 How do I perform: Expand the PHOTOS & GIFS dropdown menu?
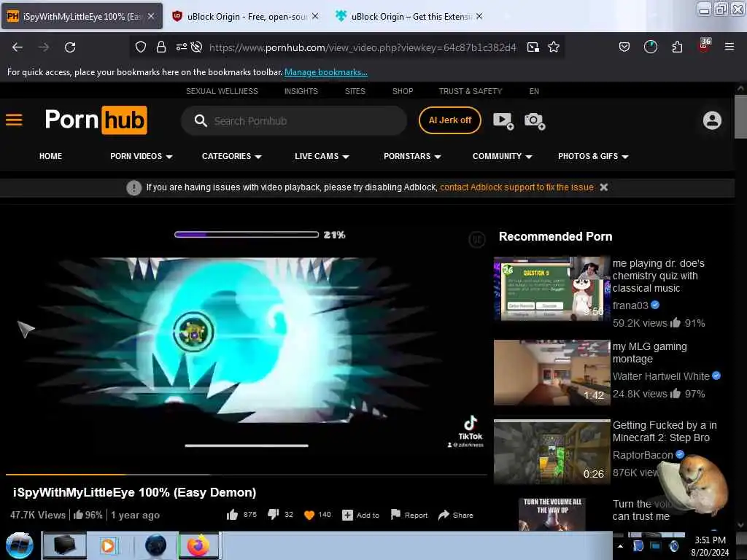pyautogui.click(x=593, y=156)
